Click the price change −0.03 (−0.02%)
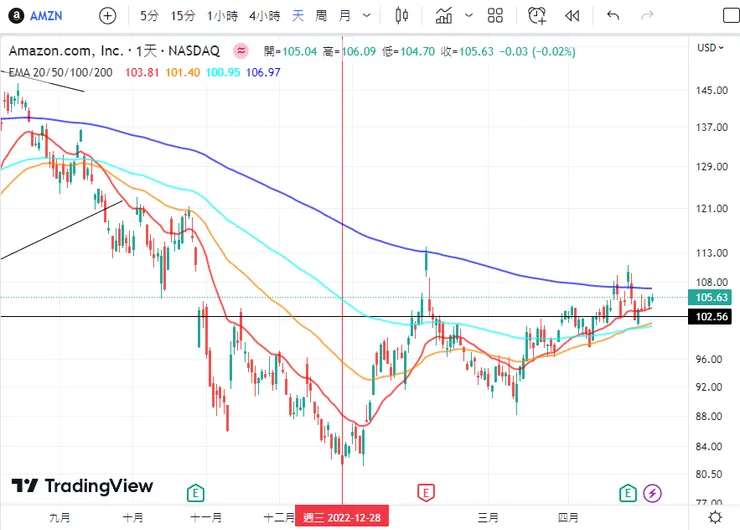 (538, 51)
